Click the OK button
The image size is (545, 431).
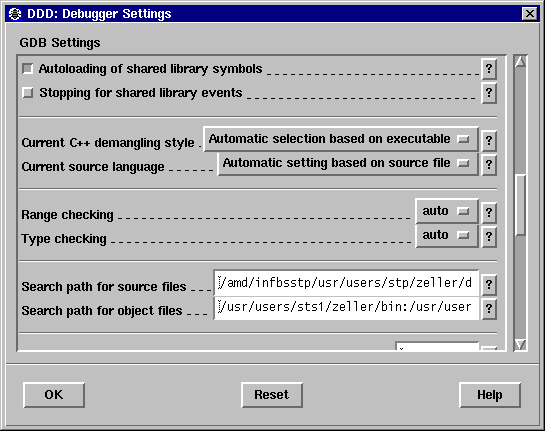54,395
